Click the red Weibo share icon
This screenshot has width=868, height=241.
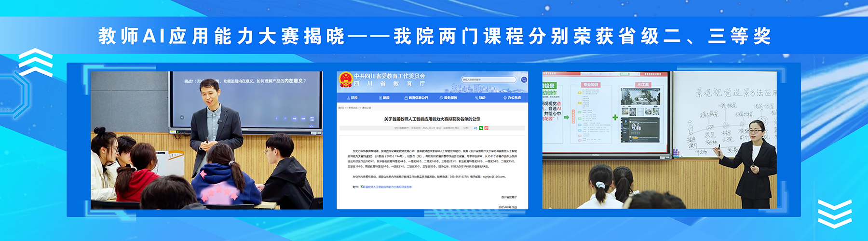click(486, 128)
